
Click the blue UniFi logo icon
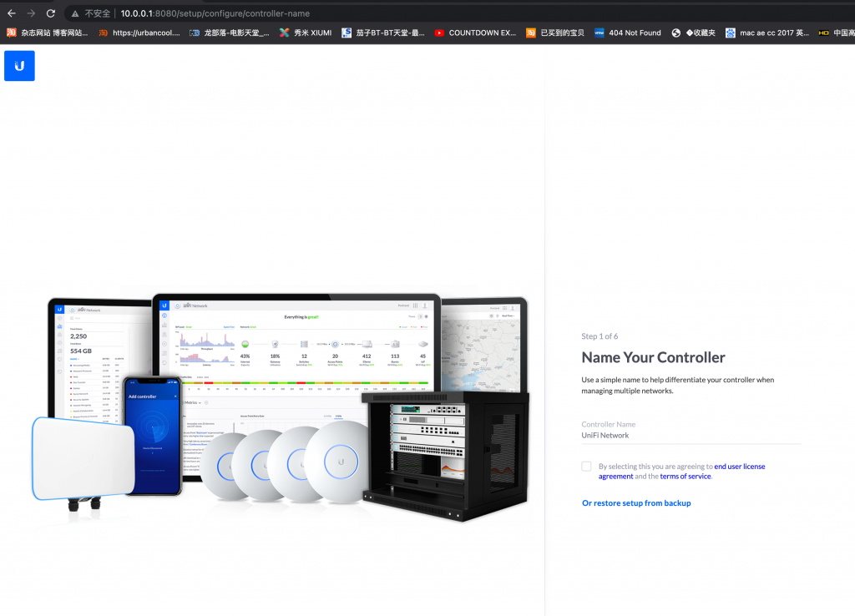pyautogui.click(x=20, y=66)
